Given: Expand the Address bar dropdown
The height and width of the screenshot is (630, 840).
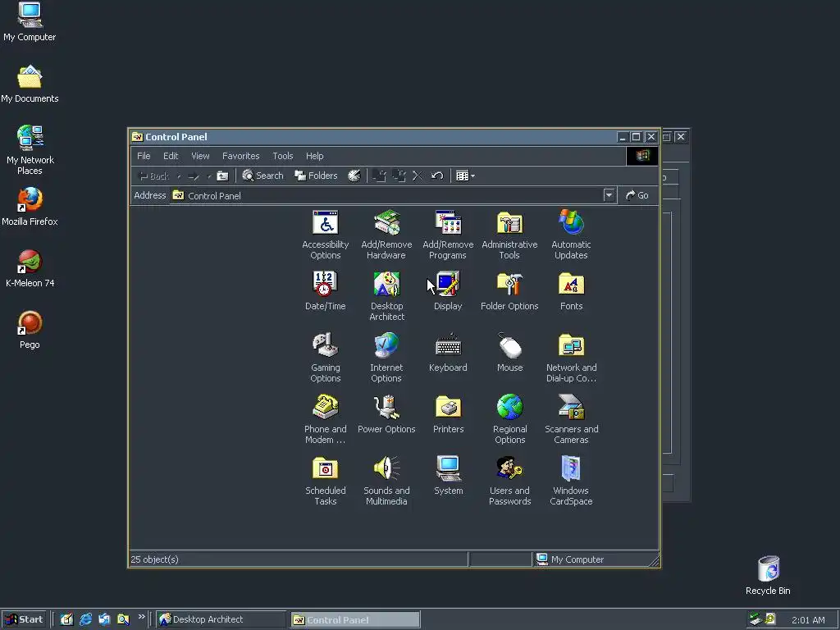Looking at the screenshot, I should pos(609,195).
